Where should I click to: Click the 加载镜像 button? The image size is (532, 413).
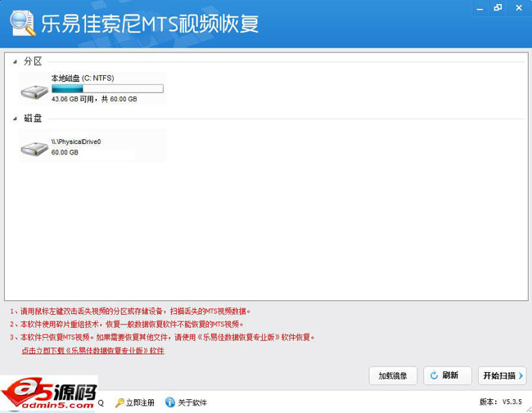[x=393, y=375]
